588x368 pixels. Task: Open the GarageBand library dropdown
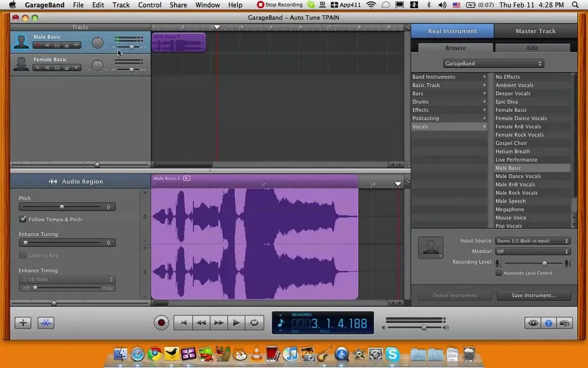494,63
